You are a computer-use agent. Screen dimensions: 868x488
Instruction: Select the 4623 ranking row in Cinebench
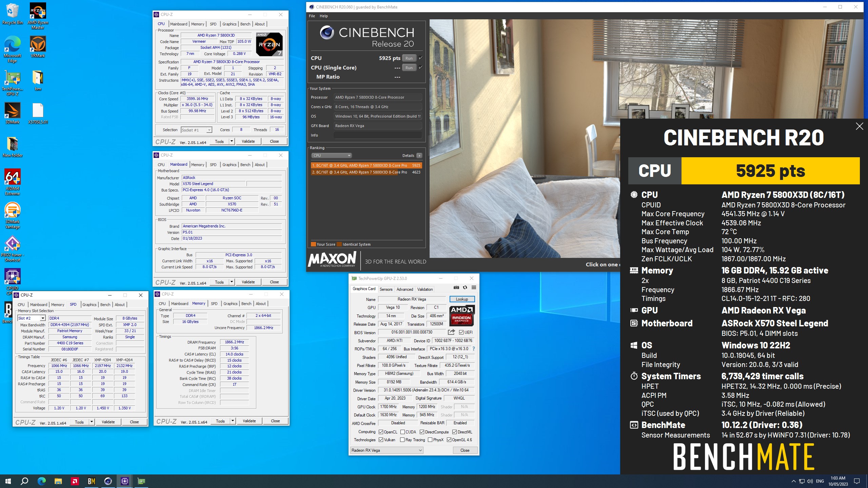366,172
